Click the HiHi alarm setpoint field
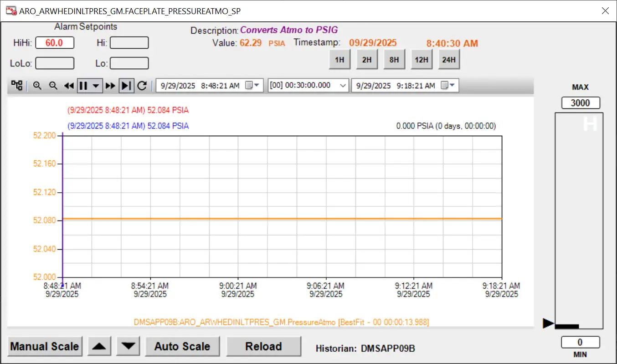This screenshot has width=617, height=364. coord(54,43)
